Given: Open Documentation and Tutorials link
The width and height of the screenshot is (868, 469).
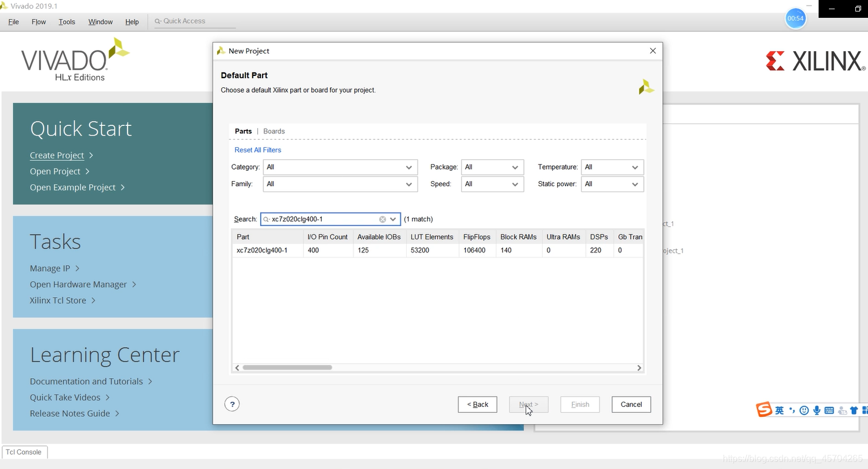Looking at the screenshot, I should (86, 382).
